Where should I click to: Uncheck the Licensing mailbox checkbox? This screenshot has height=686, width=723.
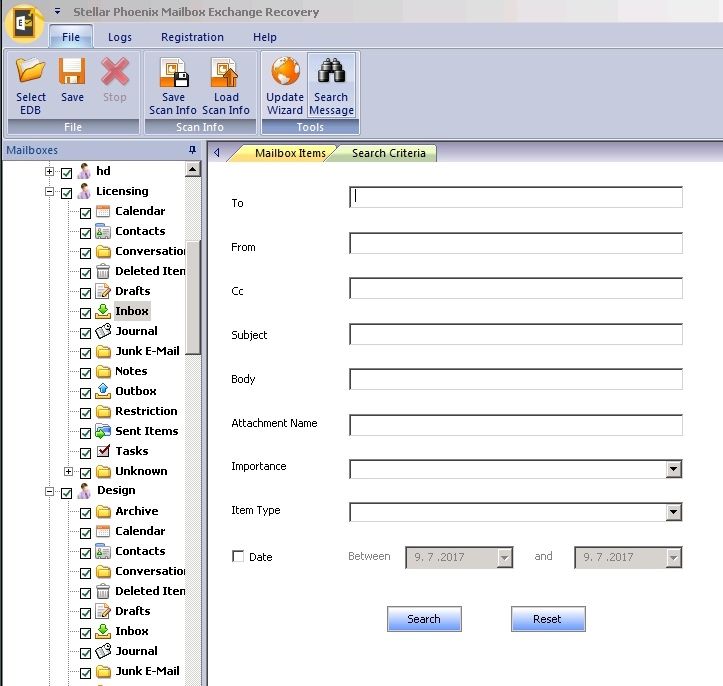pos(66,193)
